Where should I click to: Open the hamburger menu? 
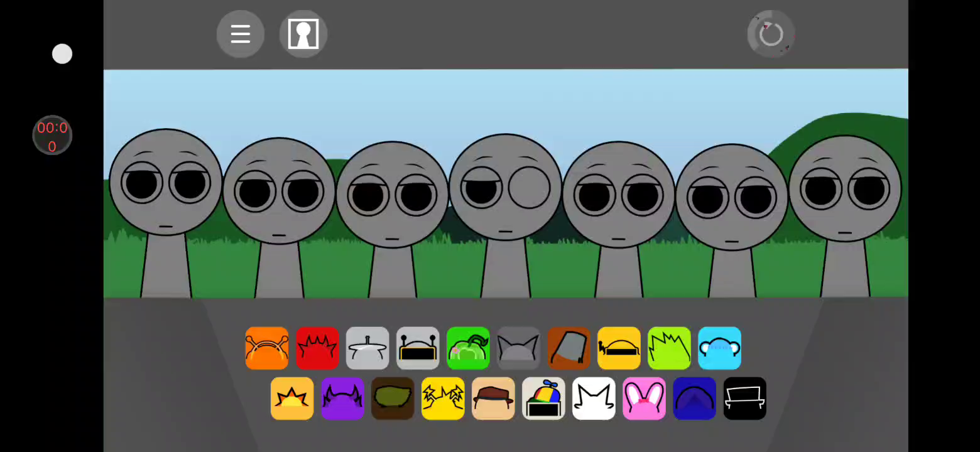pos(241,34)
